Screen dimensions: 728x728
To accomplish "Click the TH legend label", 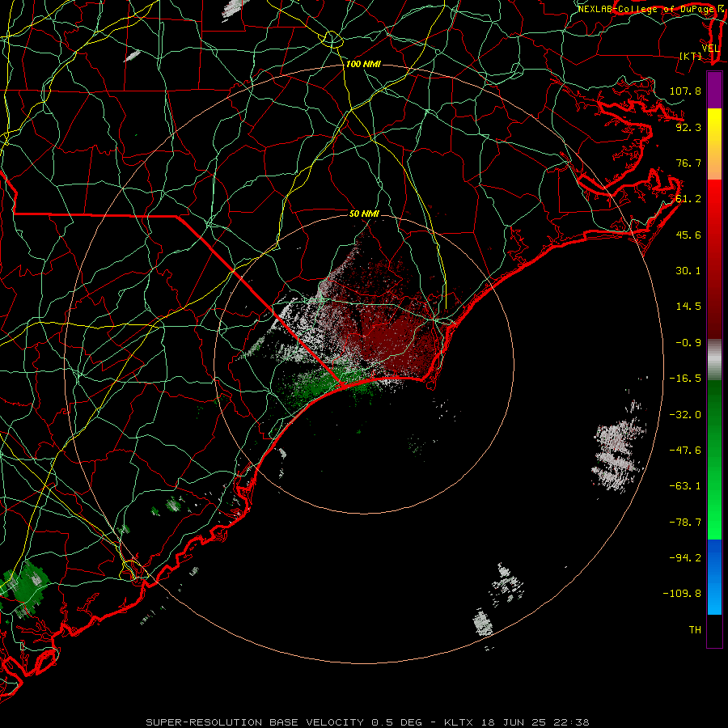I will [695, 629].
